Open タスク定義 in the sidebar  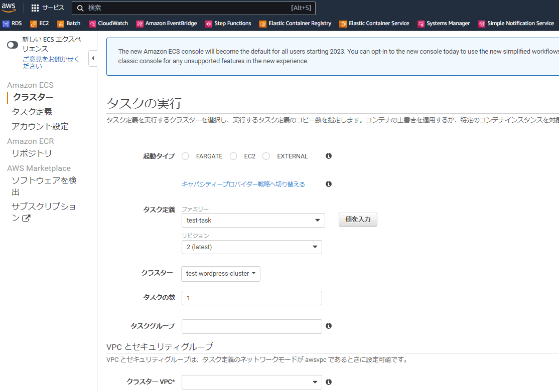point(32,112)
